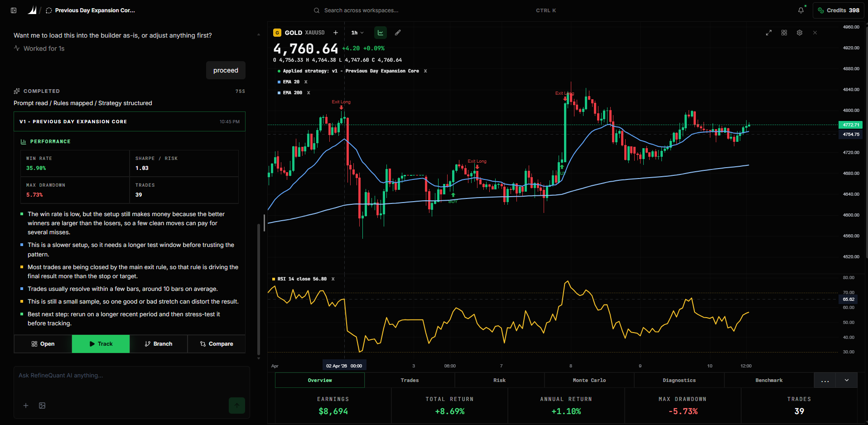Click the GOLD symbol badge icon
Viewport: 868px width, 425px height.
pyautogui.click(x=277, y=33)
